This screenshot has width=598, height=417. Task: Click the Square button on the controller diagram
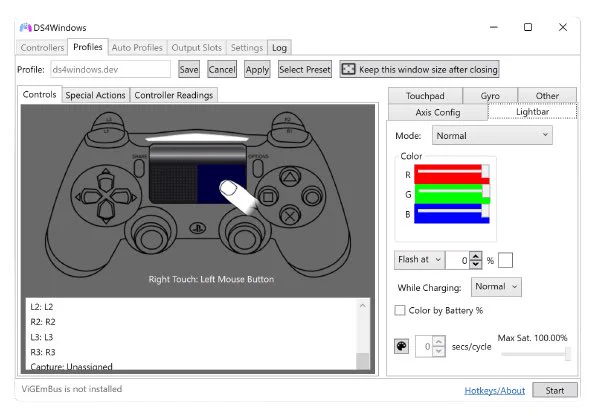[268, 197]
